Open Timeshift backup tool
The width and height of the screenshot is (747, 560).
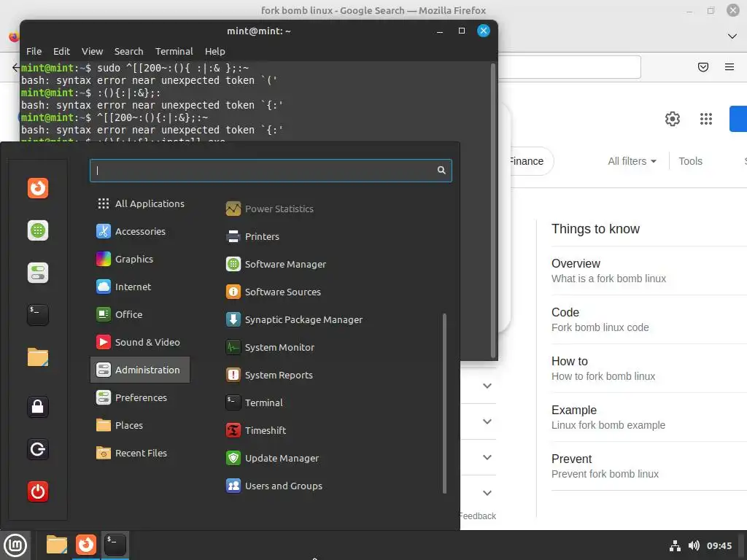pos(256,430)
